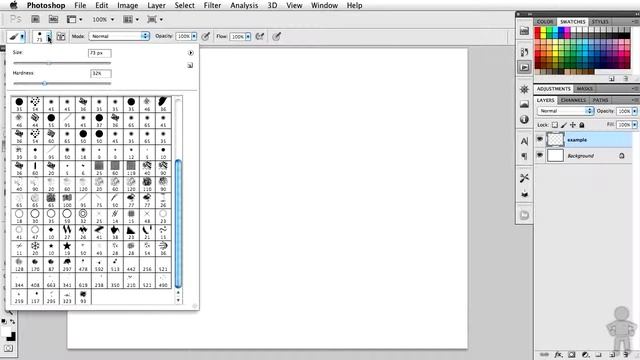The width and height of the screenshot is (640, 360).
Task: Select the concentric circles brush 32
Action: [x=83, y=216]
